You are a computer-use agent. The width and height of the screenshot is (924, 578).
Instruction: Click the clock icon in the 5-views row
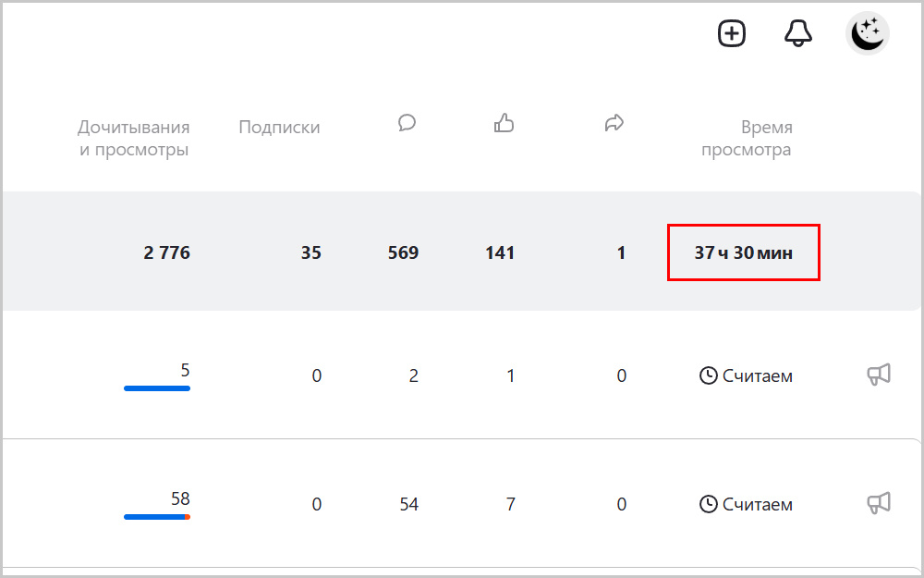pos(709,376)
